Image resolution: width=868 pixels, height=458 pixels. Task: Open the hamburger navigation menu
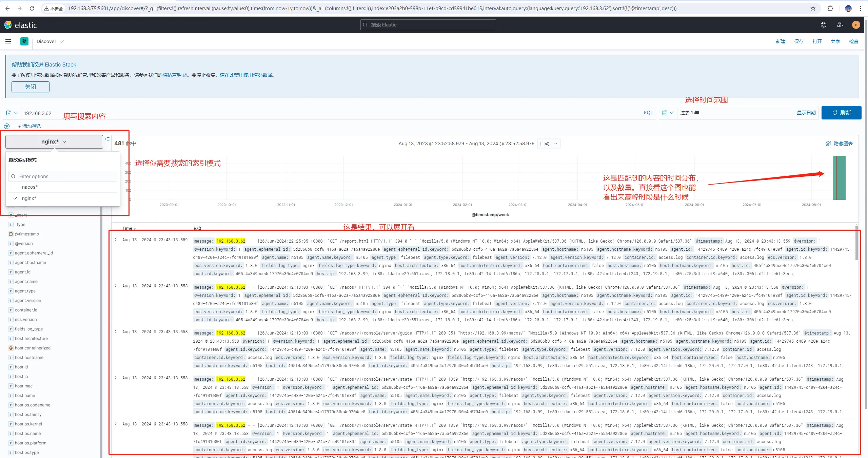pyautogui.click(x=8, y=41)
